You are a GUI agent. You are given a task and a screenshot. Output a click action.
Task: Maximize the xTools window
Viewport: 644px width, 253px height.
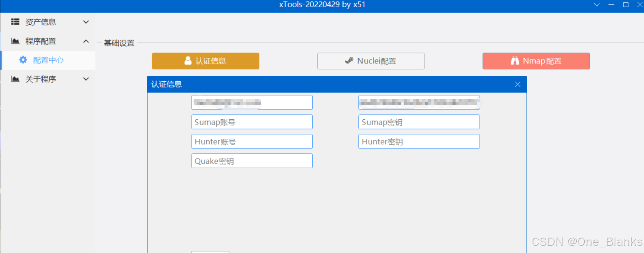point(626,5)
